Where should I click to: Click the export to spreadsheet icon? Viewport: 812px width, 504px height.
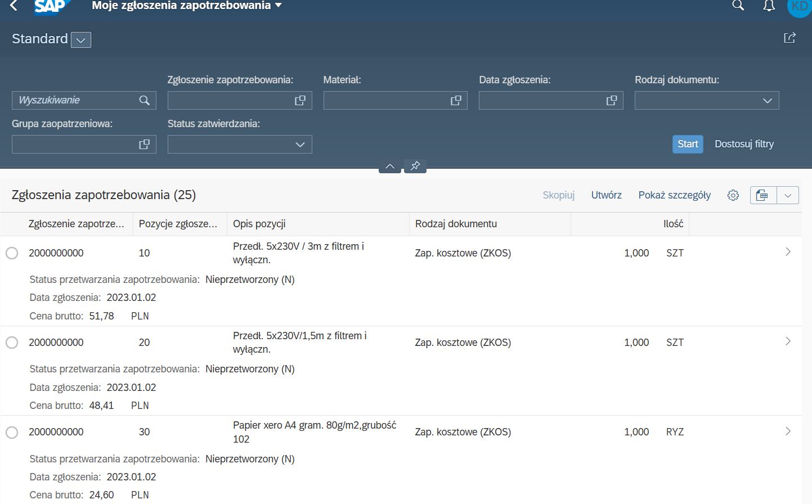click(762, 195)
